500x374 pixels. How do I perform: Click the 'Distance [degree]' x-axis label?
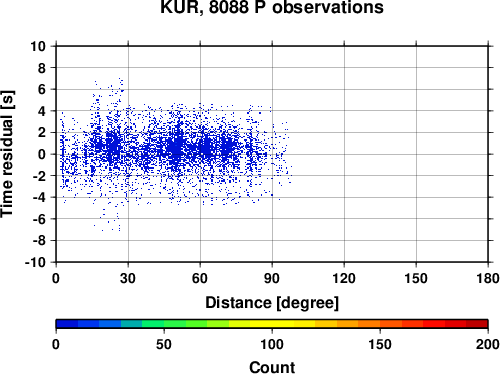tap(272, 303)
